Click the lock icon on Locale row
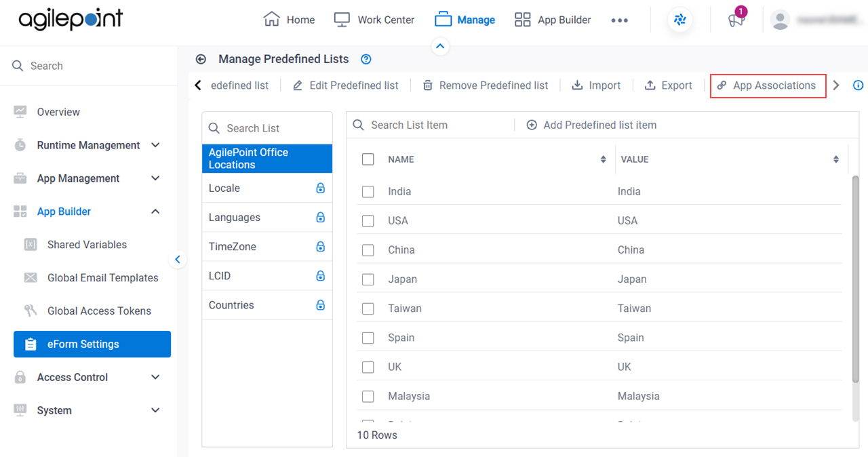This screenshot has height=457, width=868. pyautogui.click(x=321, y=188)
